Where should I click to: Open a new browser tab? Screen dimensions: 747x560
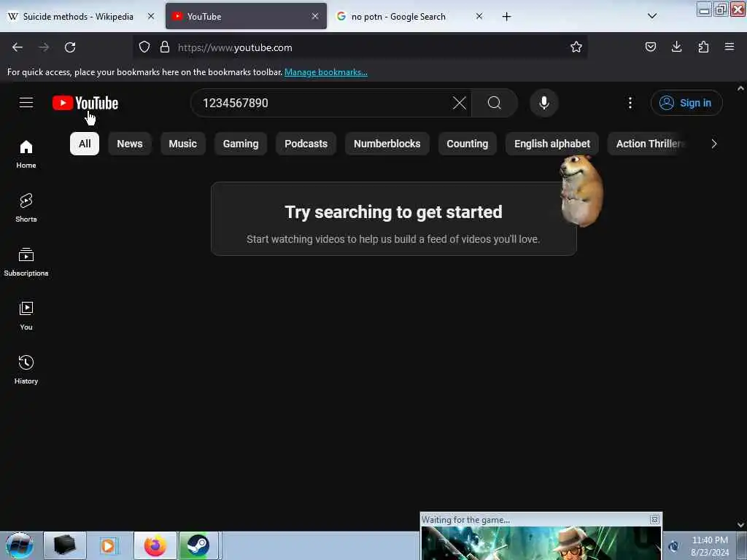click(506, 17)
